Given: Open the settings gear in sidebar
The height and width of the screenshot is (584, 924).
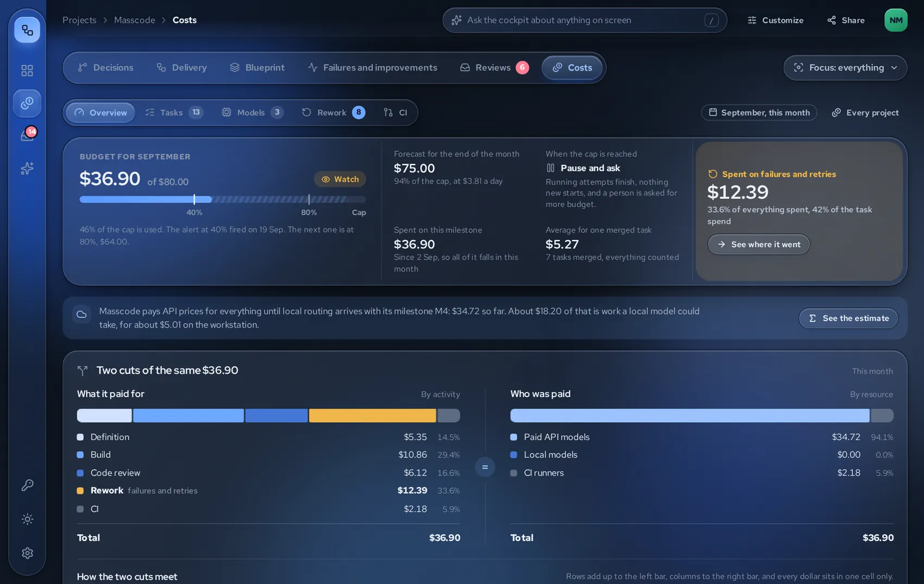Looking at the screenshot, I should pos(27,553).
